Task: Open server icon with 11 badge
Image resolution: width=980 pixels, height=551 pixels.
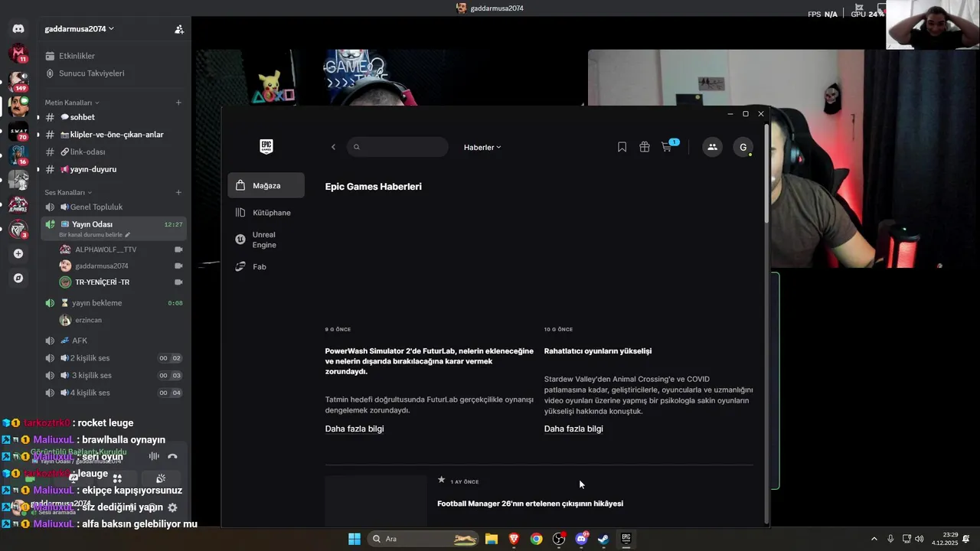Action: (18, 54)
